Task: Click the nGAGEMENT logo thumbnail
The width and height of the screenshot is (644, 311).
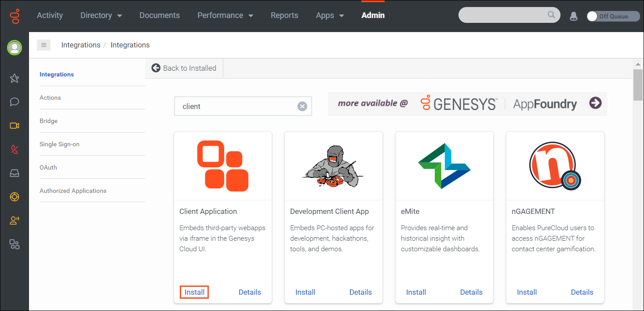Action: [555, 166]
